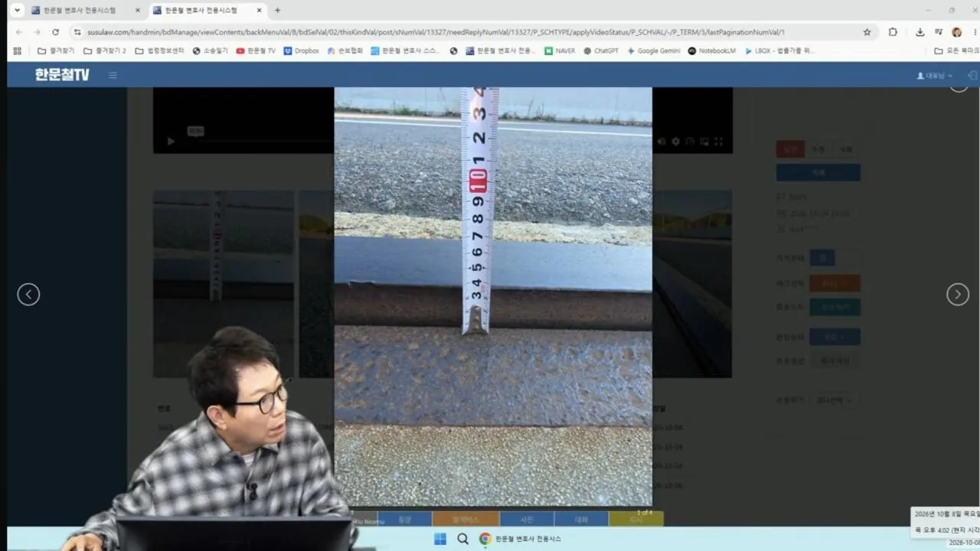The width and height of the screenshot is (980, 551).
Task: Open the Chrome extensions puzzle icon
Action: coord(893,32)
